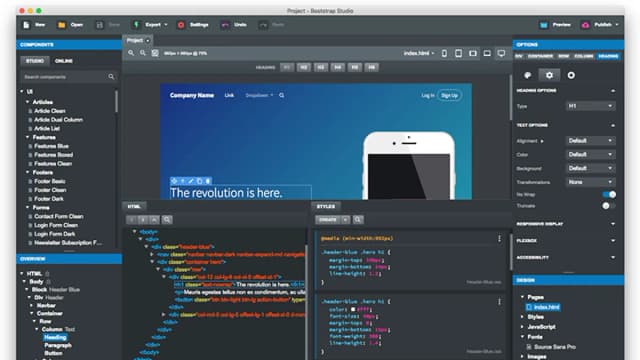Click the Export icon in the top toolbar
Image resolution: width=640 pixels, height=360 pixels.
(x=137, y=25)
